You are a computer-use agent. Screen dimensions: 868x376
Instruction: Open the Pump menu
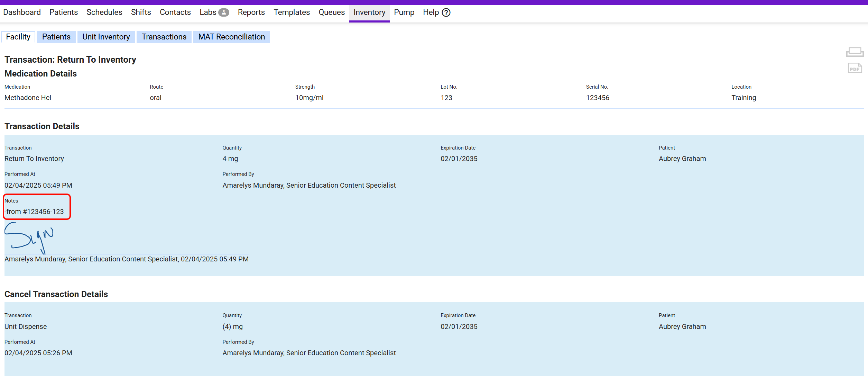point(404,12)
